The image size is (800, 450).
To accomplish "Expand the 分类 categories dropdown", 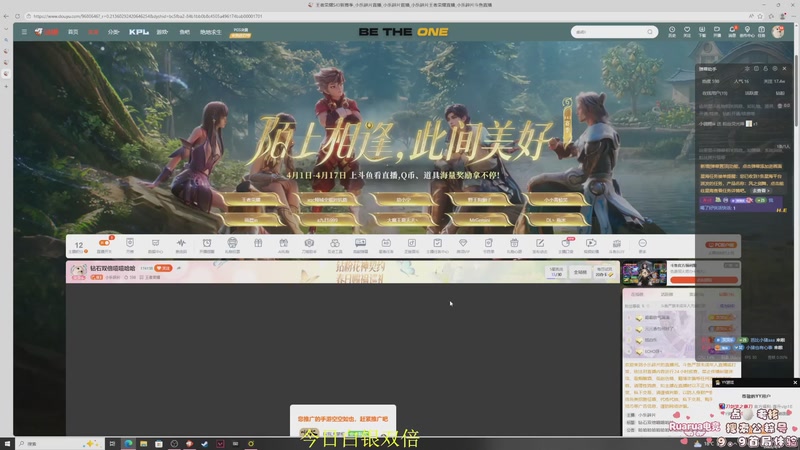I will pos(113,32).
